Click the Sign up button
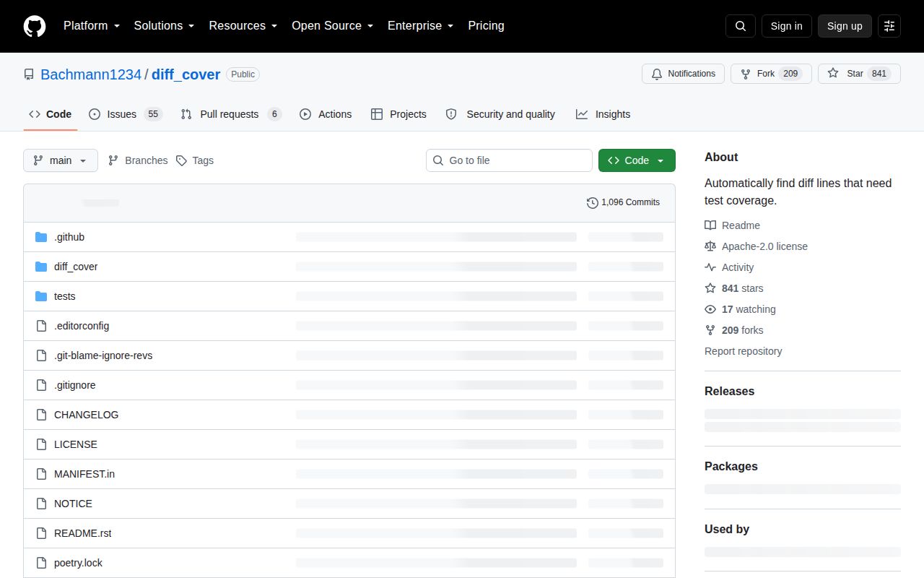The height and width of the screenshot is (578, 924). click(845, 26)
